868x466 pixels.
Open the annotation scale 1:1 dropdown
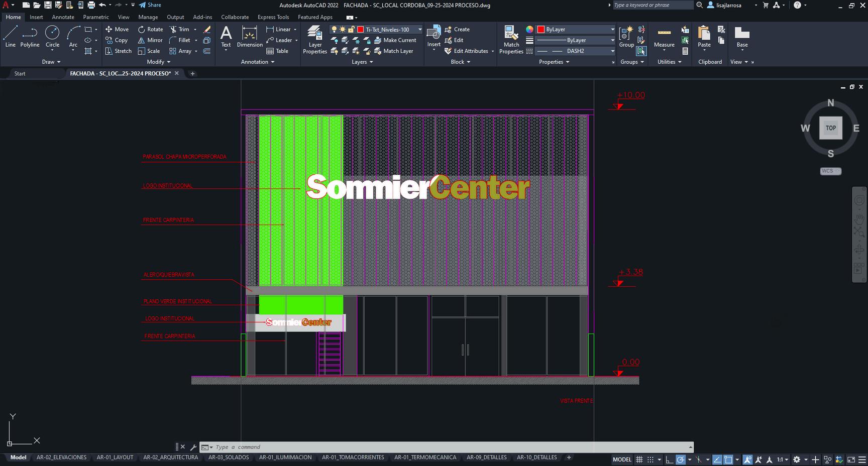tap(782, 459)
